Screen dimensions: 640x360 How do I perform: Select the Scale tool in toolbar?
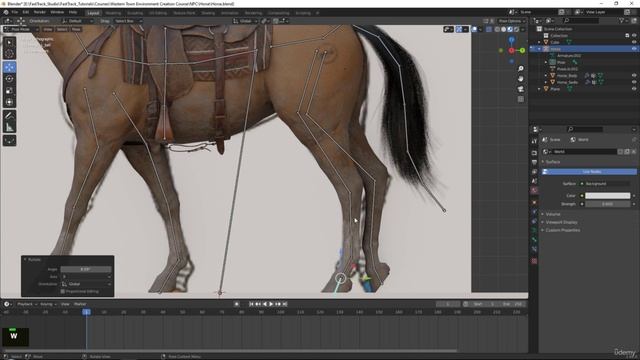(x=9, y=91)
